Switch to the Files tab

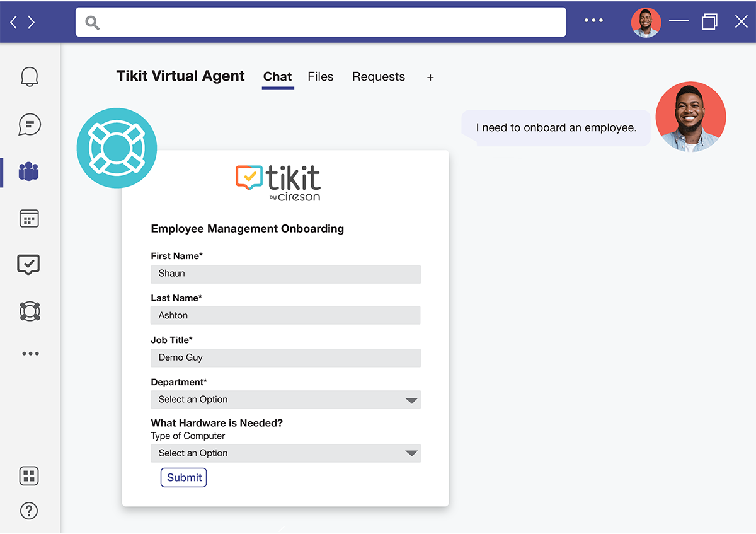click(x=321, y=77)
